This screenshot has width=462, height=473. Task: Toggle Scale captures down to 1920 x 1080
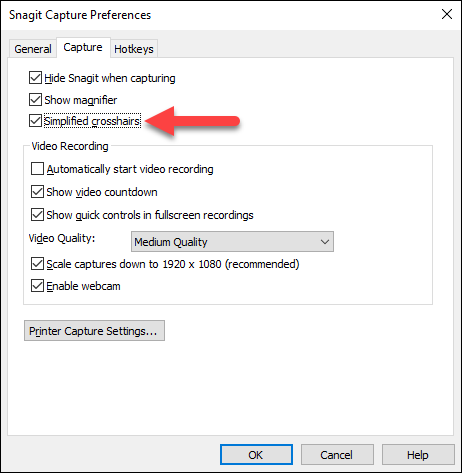37,264
